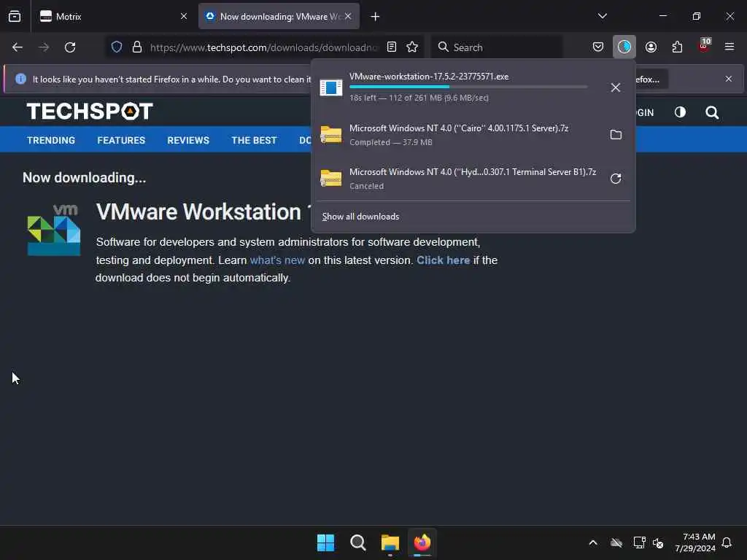Image resolution: width=747 pixels, height=560 pixels.
Task: Click the extension icon with badge 10
Action: click(704, 46)
